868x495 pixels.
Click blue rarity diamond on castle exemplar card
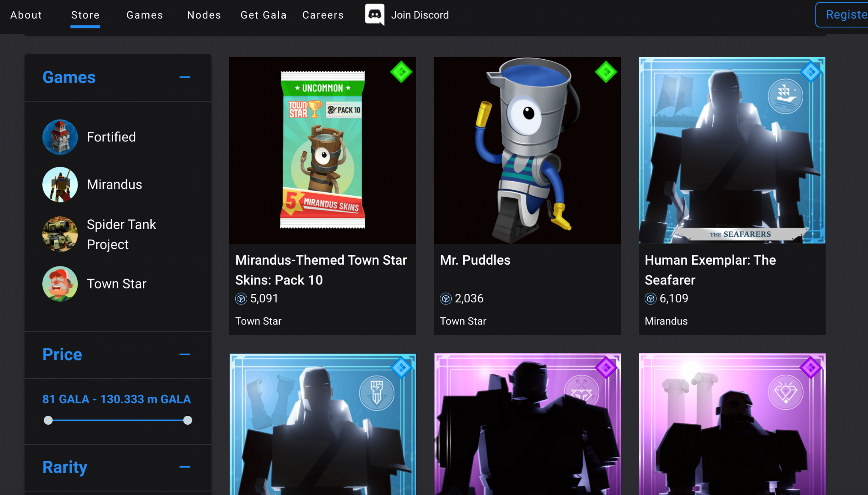pyautogui.click(x=401, y=367)
